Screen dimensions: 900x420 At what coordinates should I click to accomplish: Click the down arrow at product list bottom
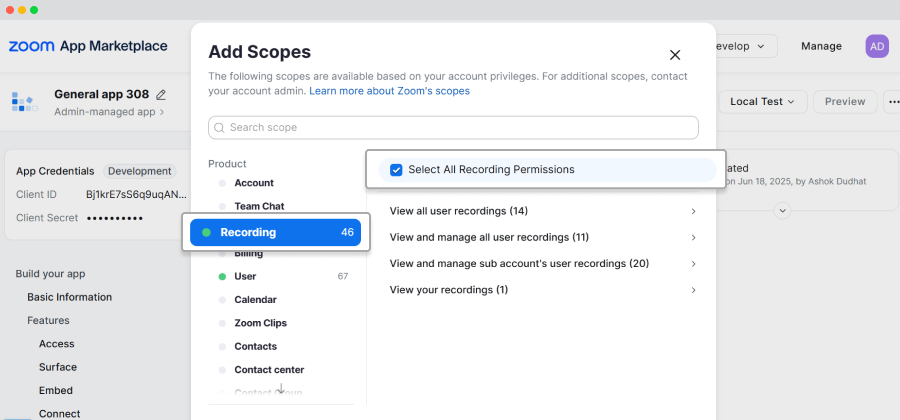point(281,388)
